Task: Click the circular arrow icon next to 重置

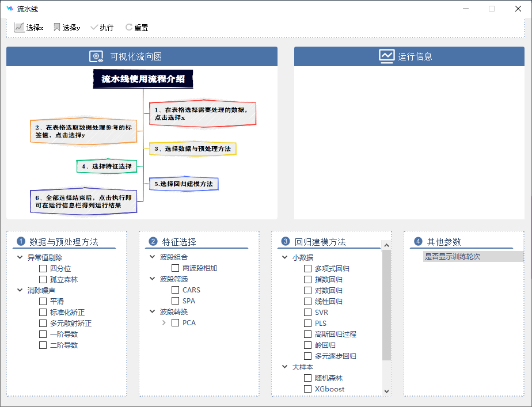Action: point(128,26)
